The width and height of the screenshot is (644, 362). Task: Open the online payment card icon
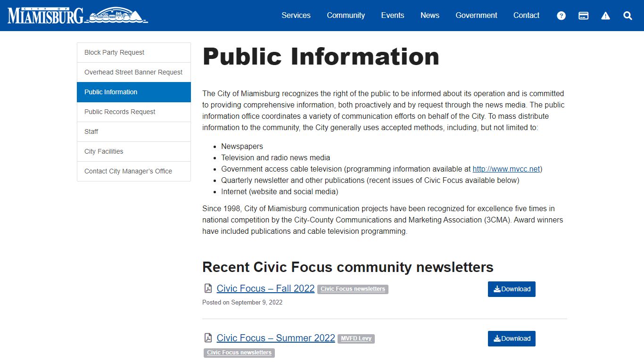point(583,16)
